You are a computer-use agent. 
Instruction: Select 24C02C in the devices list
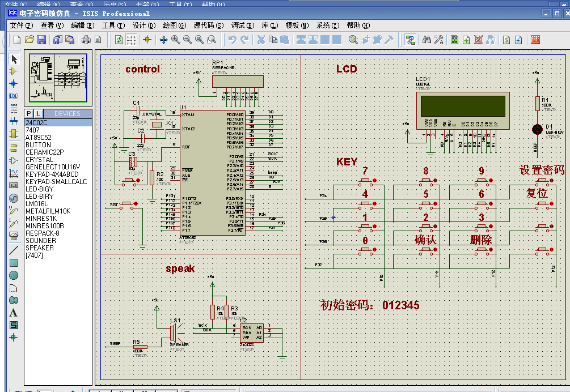click(58, 123)
